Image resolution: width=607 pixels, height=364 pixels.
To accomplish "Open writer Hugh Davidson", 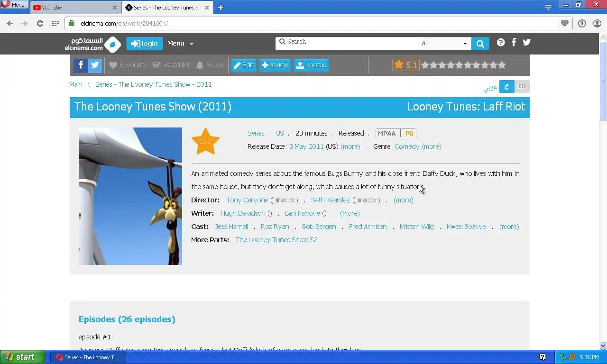I will click(243, 213).
